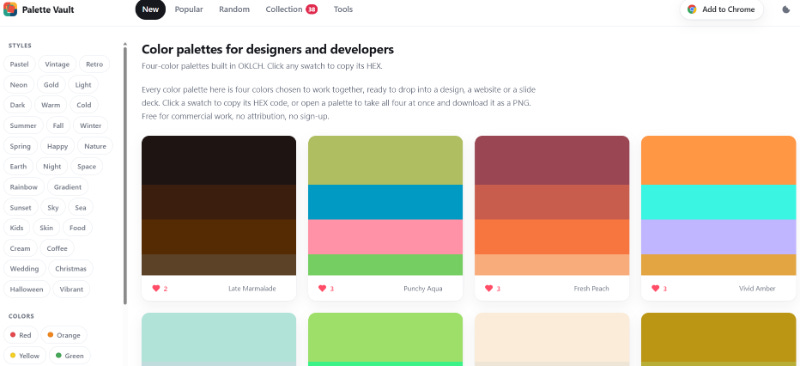The height and width of the screenshot is (366, 800).
Task: Filter palettes by Sea
Action: (81, 207)
